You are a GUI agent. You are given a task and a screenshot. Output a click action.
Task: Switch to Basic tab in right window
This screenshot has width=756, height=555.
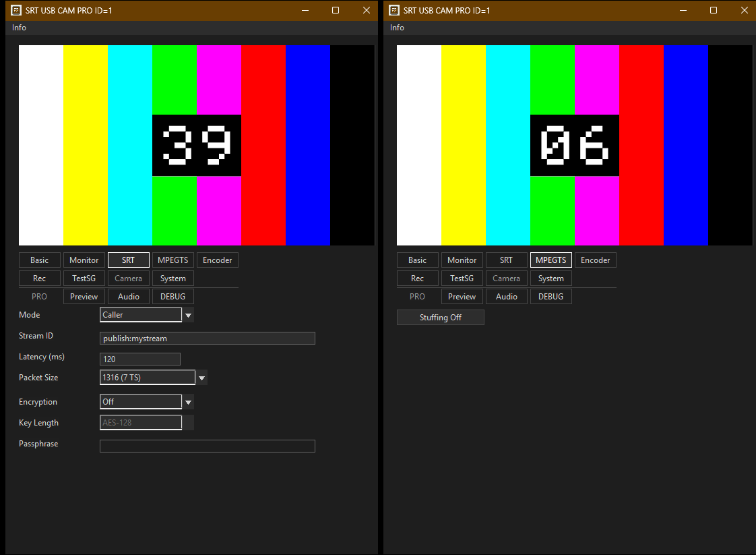tap(418, 260)
